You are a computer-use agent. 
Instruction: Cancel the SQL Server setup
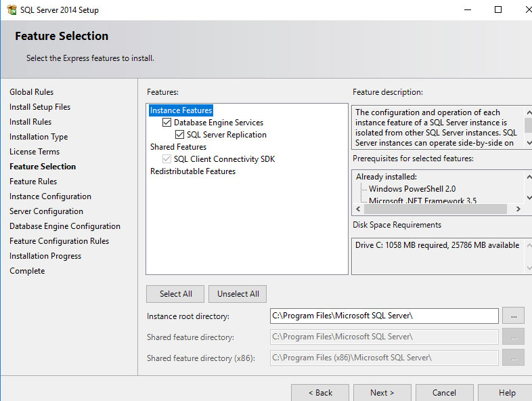click(x=444, y=392)
